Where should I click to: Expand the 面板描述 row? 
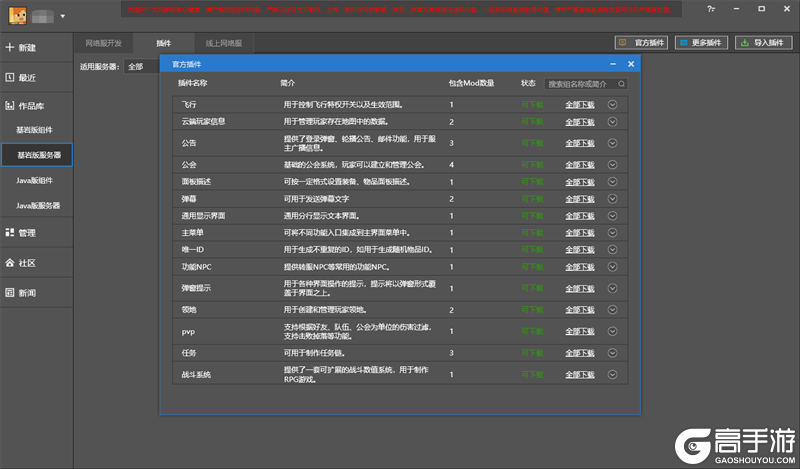pos(612,182)
